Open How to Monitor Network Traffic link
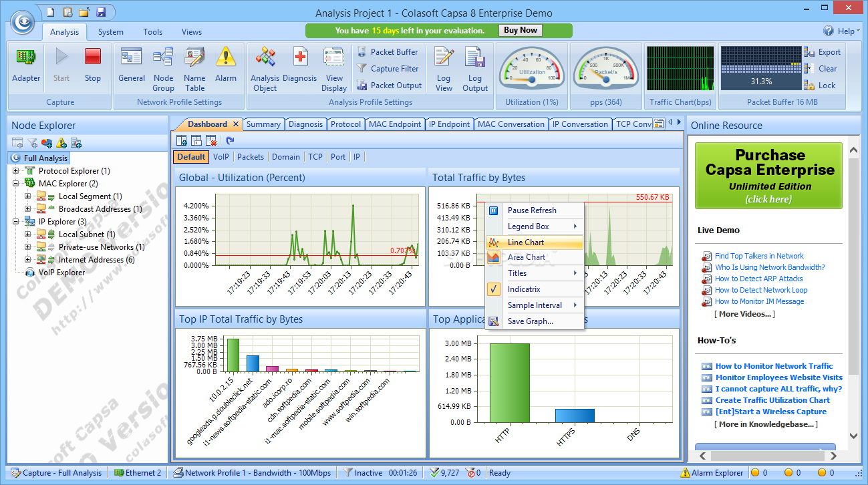 click(774, 366)
